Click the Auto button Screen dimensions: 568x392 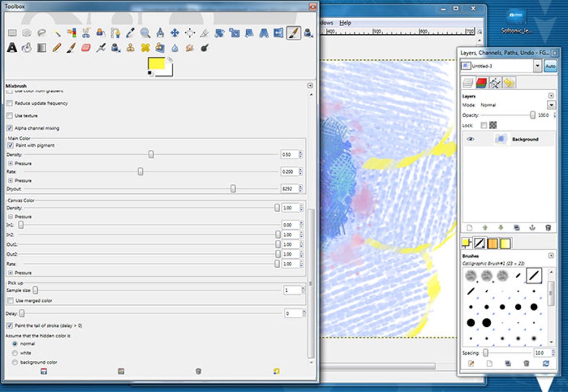[x=550, y=66]
